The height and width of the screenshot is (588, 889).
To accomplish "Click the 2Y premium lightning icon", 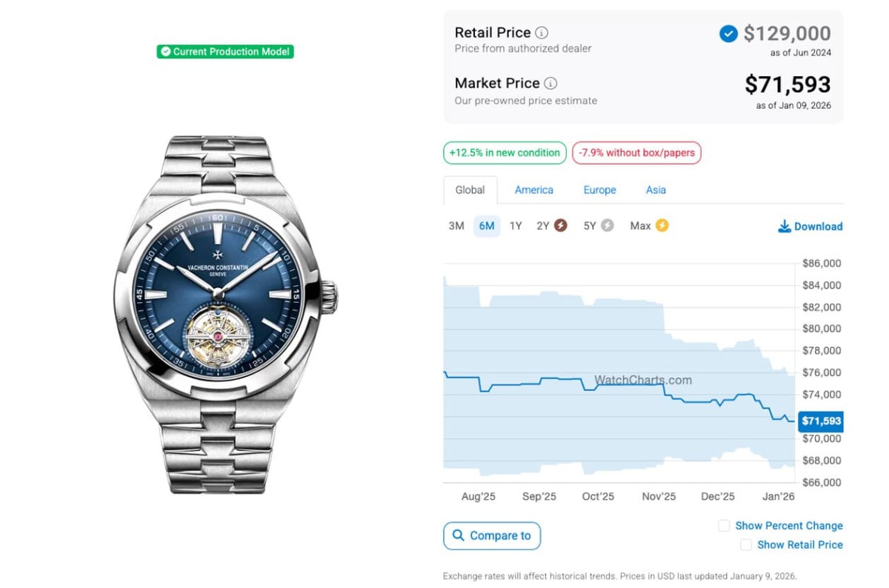I will pos(561,226).
